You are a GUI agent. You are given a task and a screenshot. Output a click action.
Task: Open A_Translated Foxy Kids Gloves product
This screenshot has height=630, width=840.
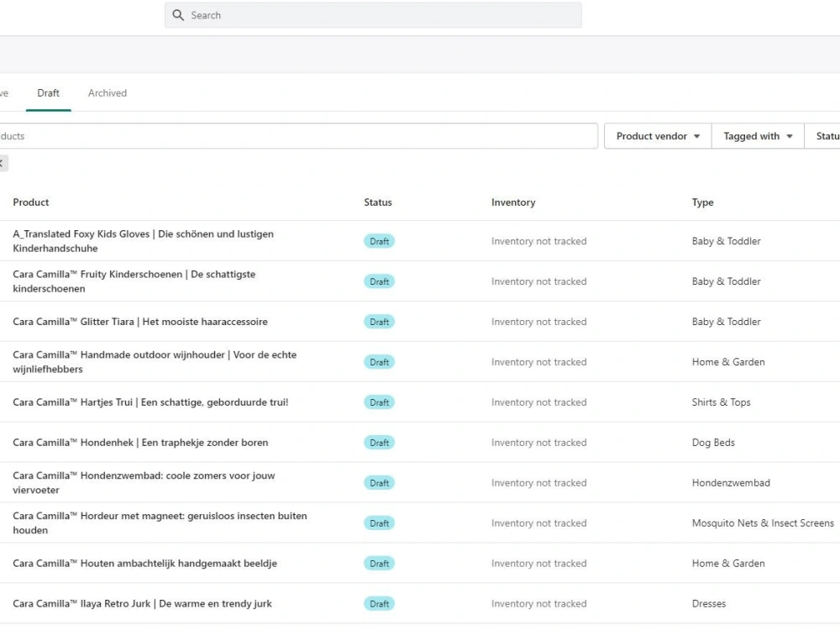coord(143,241)
